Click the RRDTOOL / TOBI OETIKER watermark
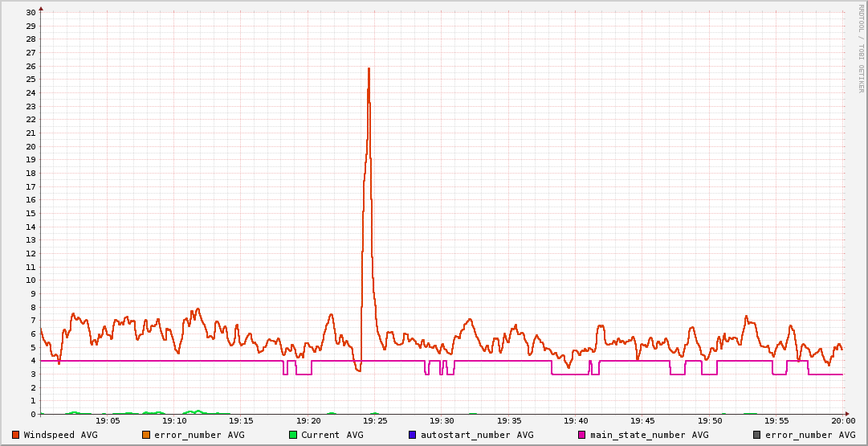This screenshot has width=868, height=446. 861,52
